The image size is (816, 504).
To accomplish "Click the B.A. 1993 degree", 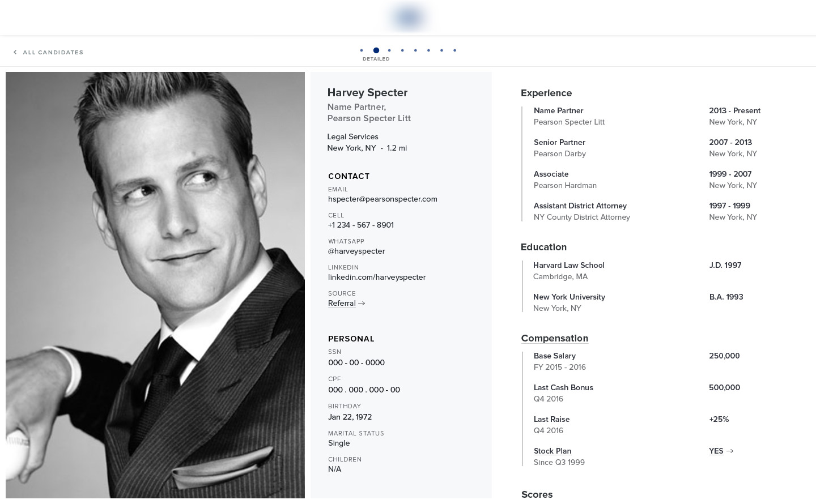I will tap(726, 297).
